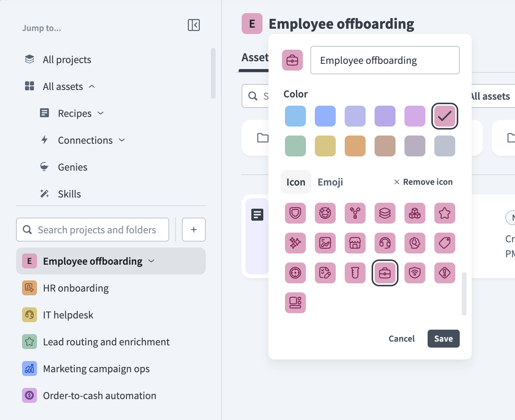Collapse sidebar using the panel toggle icon

pyautogui.click(x=193, y=25)
